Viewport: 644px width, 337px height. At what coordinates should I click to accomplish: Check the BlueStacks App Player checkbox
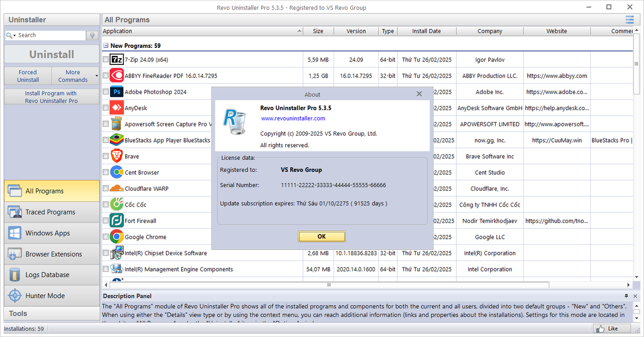tap(106, 140)
